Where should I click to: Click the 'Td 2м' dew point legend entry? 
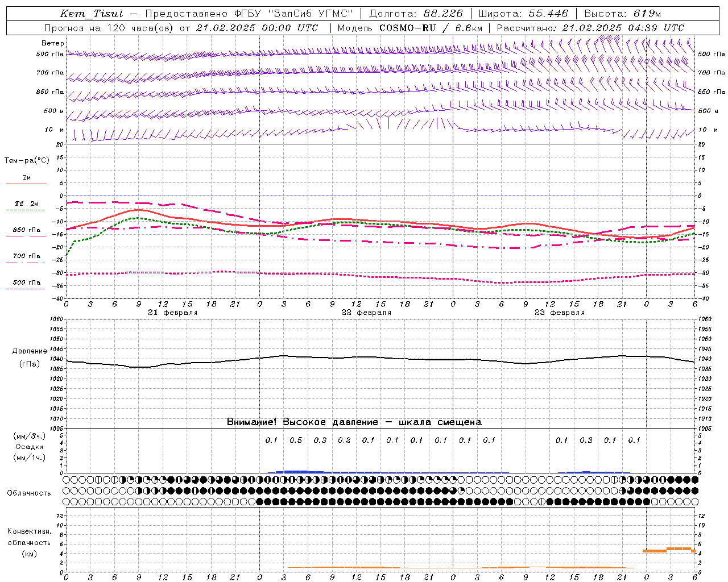(x=27, y=203)
